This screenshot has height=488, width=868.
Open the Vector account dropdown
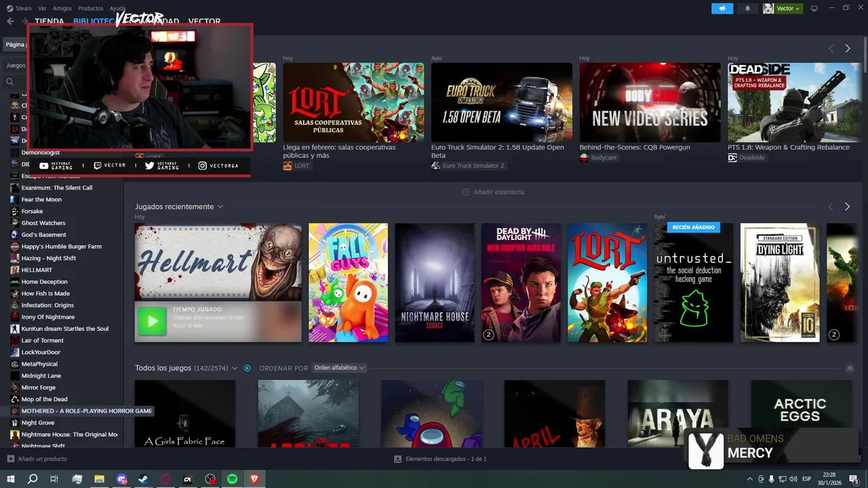782,8
